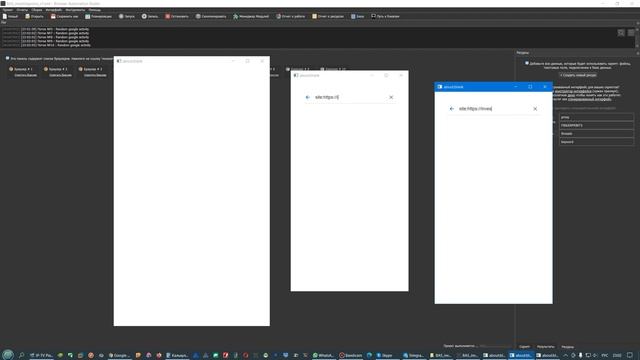640x360 pixels.
Task: Click Скомпилировать in the toolbar
Action: click(x=211, y=16)
